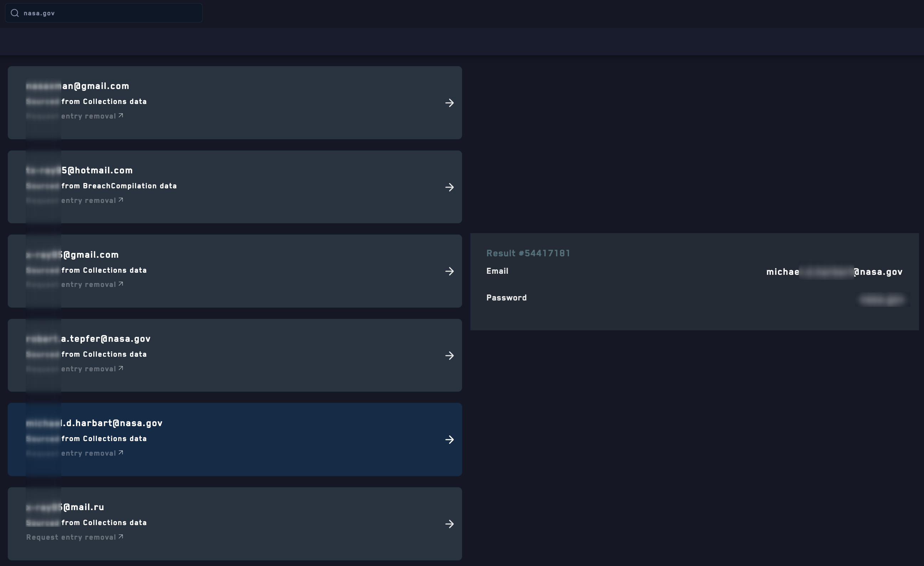The width and height of the screenshot is (924, 566).
Task: Open arrow on the a.tepfer@nasa.gov result
Action: [449, 355]
